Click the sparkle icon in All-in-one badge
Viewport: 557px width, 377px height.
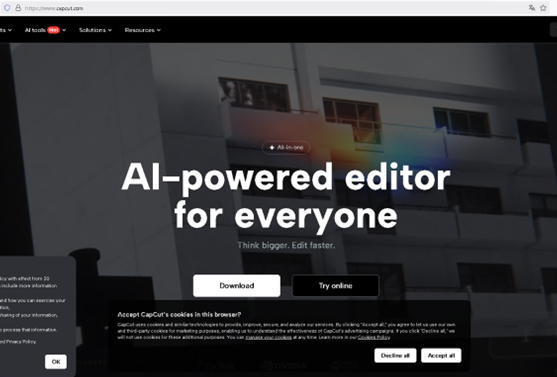[272, 147]
